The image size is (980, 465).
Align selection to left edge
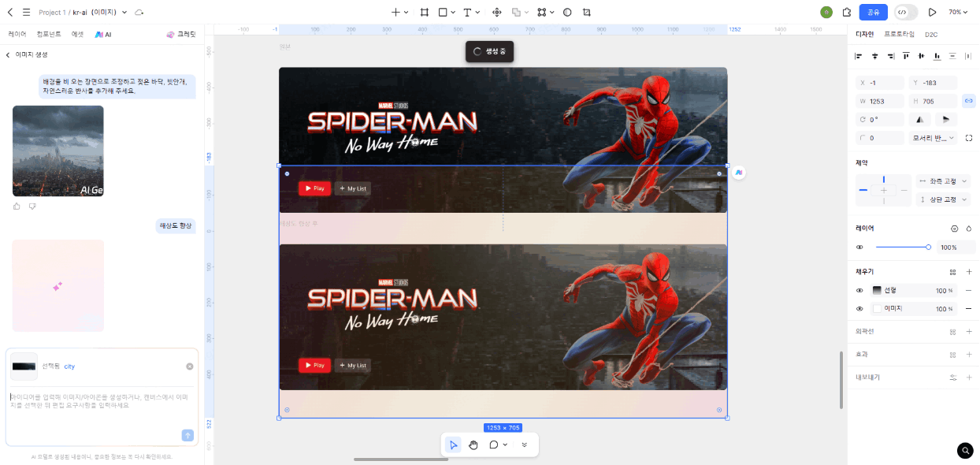point(859,56)
